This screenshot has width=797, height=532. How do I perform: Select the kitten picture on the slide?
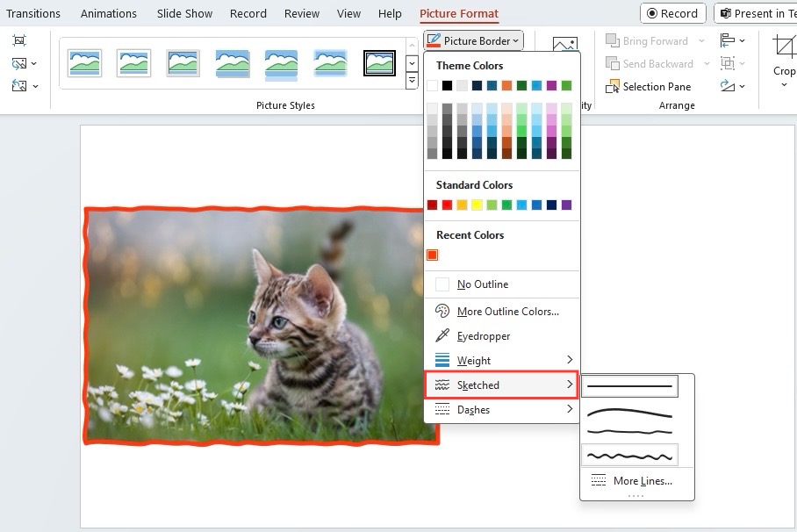click(262, 326)
